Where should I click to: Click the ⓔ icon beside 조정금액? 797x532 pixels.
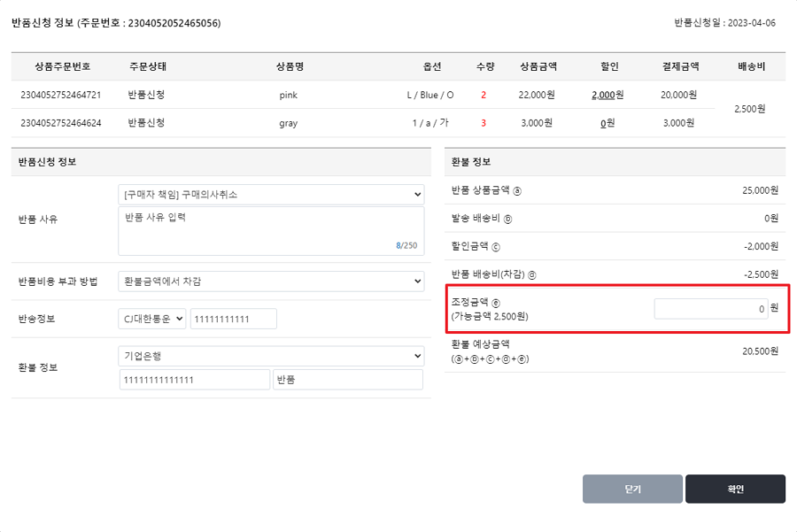pyautogui.click(x=496, y=303)
